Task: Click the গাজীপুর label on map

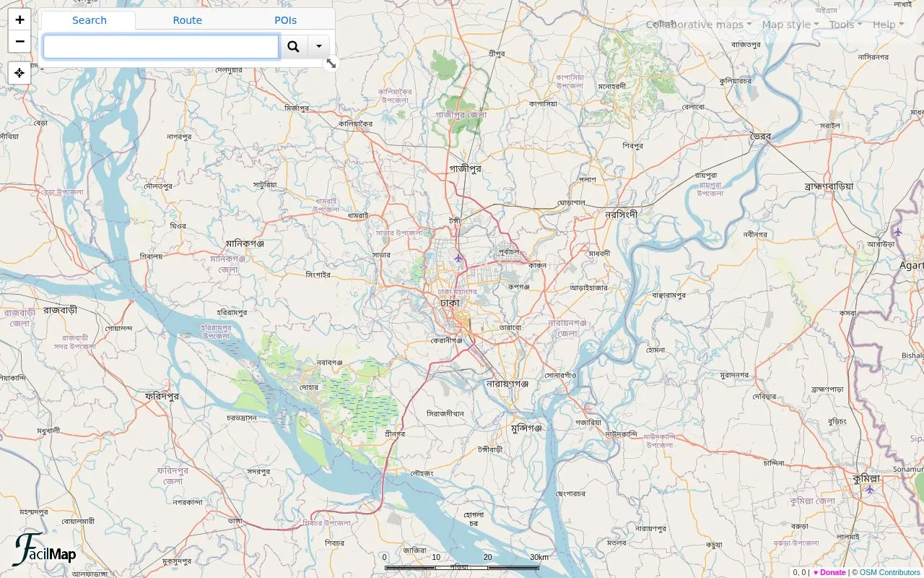Action: click(465, 168)
